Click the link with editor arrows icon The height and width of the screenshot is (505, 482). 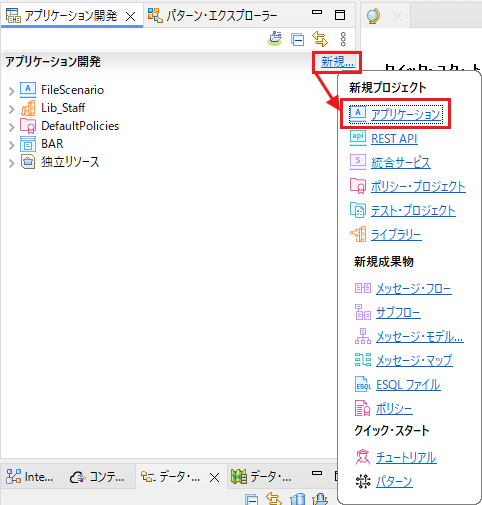(320, 39)
